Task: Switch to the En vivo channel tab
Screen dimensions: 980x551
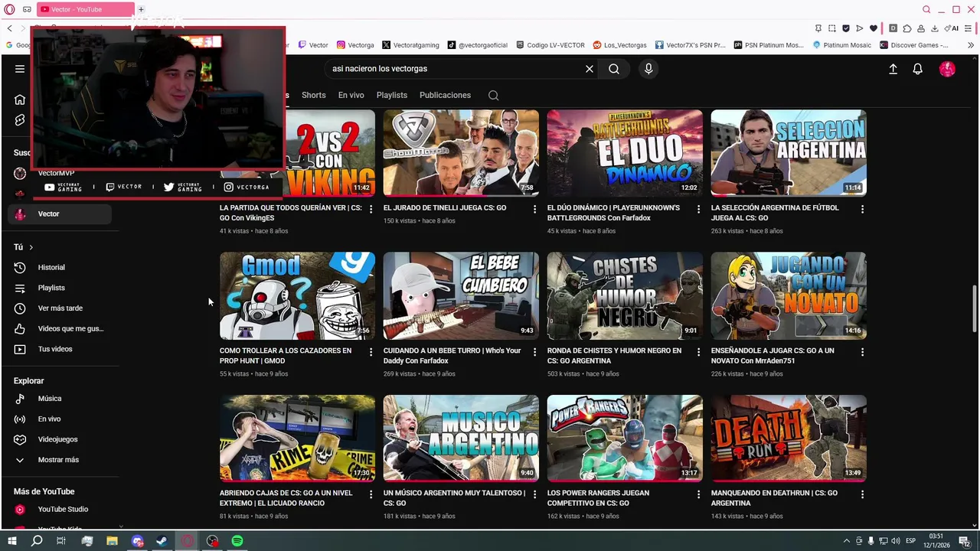Action: (x=351, y=96)
